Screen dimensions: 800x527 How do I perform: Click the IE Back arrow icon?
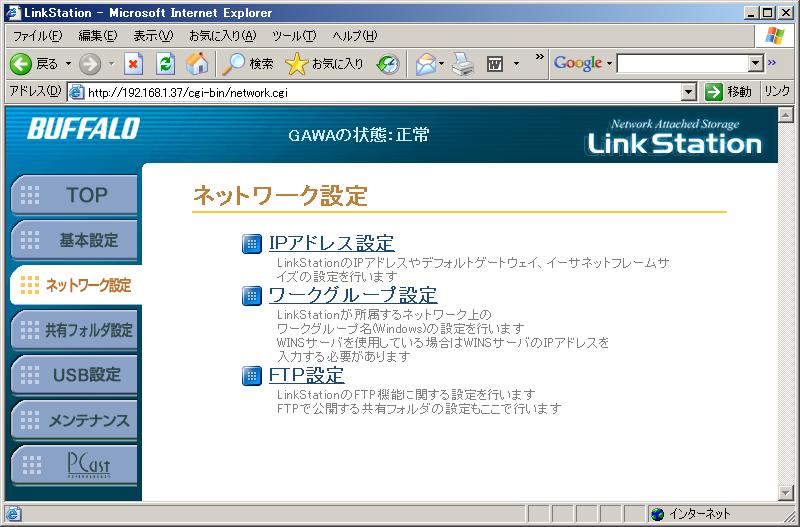click(21, 64)
